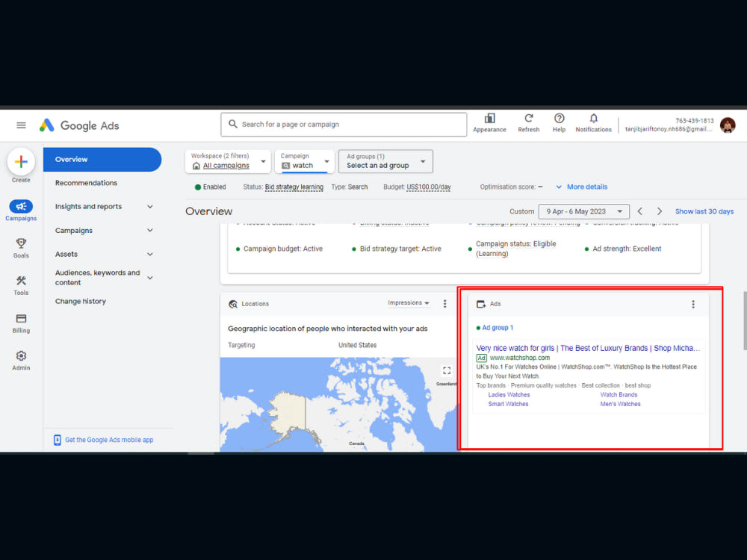Click www.watchshop.com ad URL
The image size is (747, 560).
(519, 358)
